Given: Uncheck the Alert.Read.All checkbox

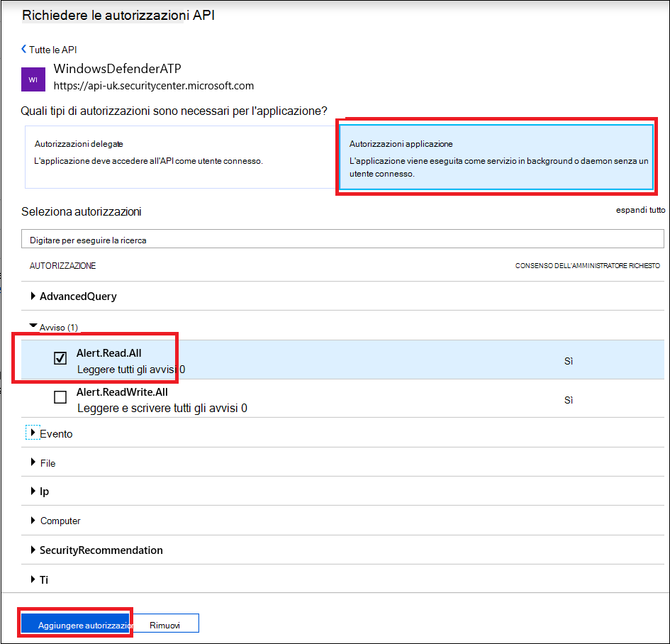Looking at the screenshot, I should pyautogui.click(x=60, y=357).
